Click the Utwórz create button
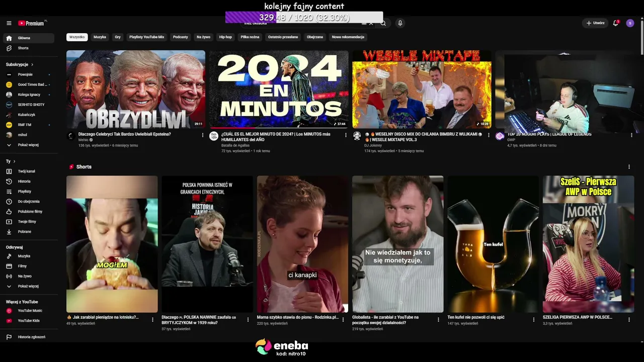 pos(595,23)
